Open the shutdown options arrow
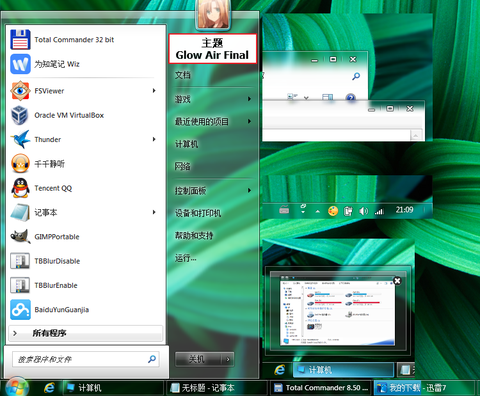 click(x=228, y=359)
